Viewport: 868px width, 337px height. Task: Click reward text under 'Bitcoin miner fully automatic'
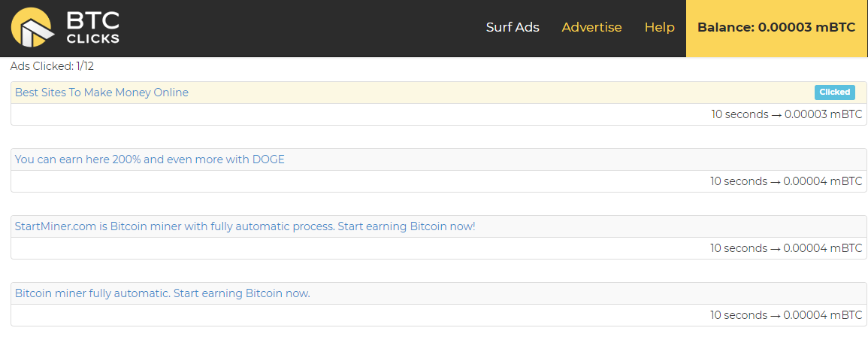point(787,315)
